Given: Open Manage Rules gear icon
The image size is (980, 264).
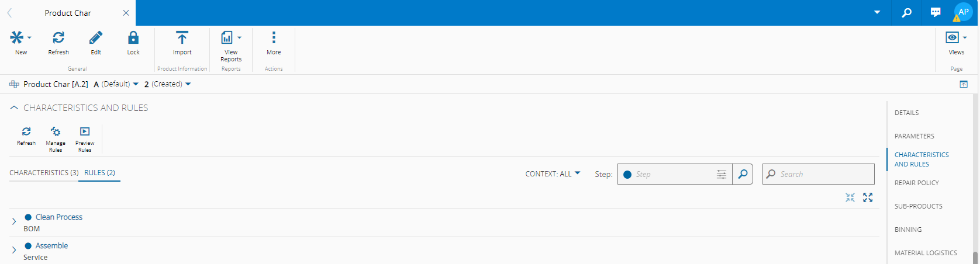Looking at the screenshot, I should (56, 132).
